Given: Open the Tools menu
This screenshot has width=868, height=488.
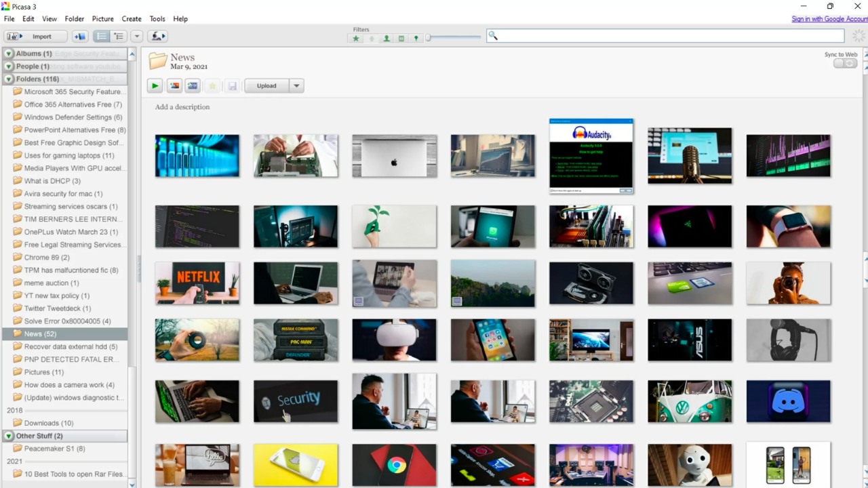Looking at the screenshot, I should coord(157,19).
